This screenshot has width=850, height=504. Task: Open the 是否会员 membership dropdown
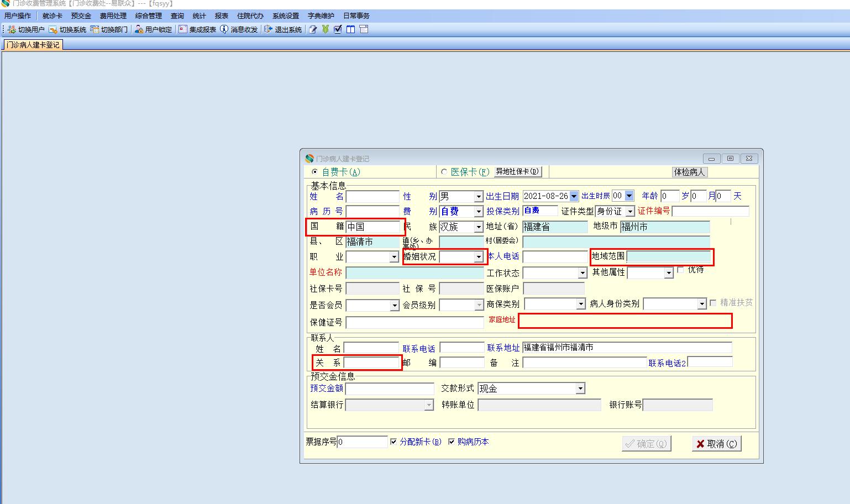(394, 305)
